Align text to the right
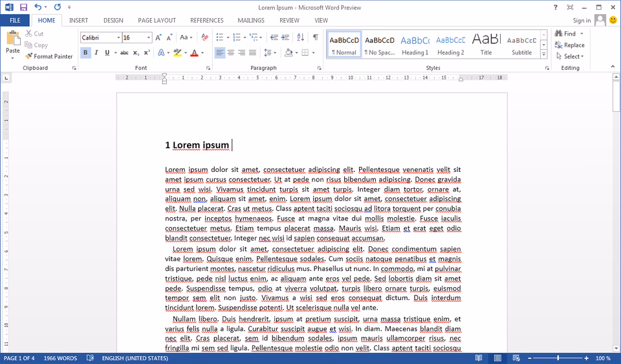The width and height of the screenshot is (621, 364). click(x=241, y=52)
